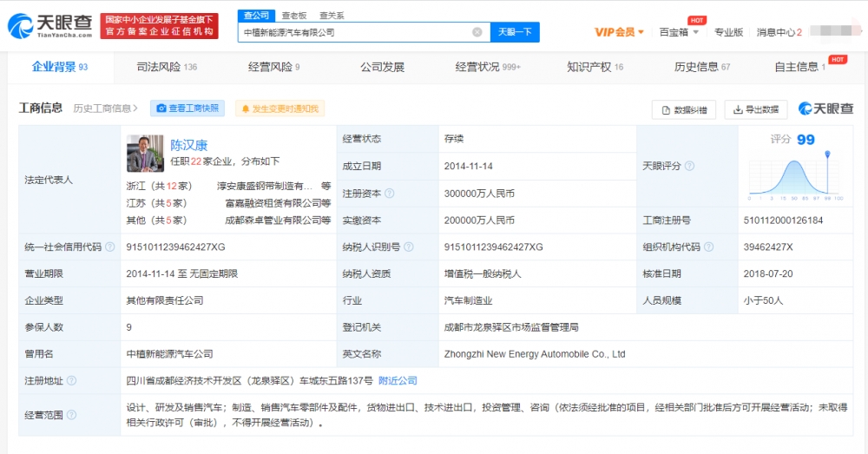Open the 企业背景 tab
This screenshot has width=868, height=454.
click(60, 67)
